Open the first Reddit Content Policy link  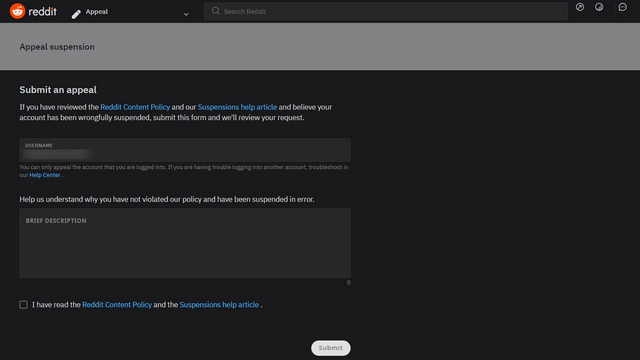point(135,107)
